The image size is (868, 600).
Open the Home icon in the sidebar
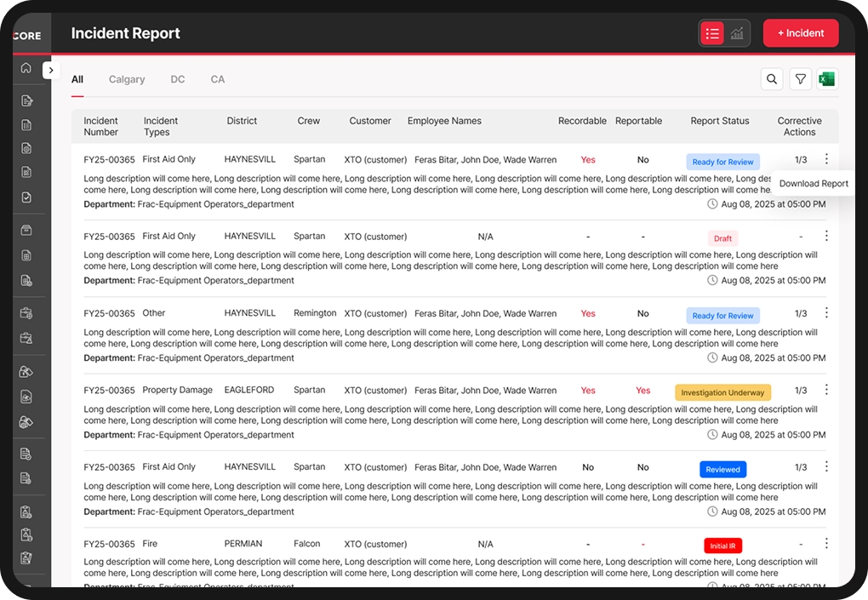click(26, 67)
